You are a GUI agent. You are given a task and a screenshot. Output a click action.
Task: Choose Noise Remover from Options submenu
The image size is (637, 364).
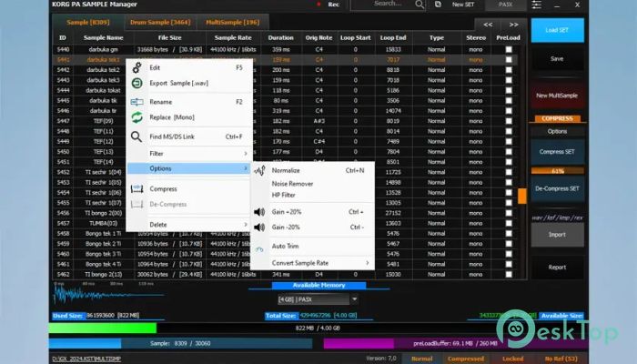pyautogui.click(x=292, y=184)
